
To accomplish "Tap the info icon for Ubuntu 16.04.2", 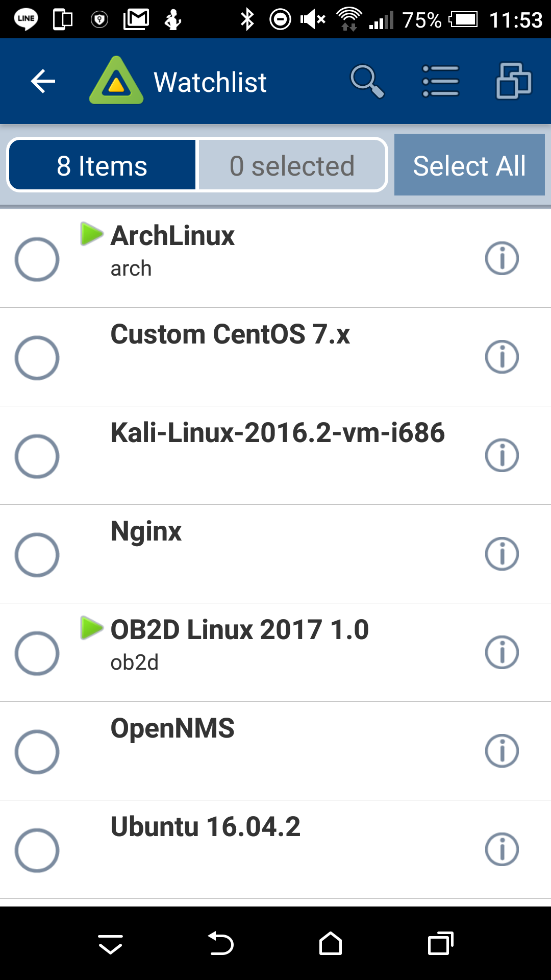I will coord(502,849).
